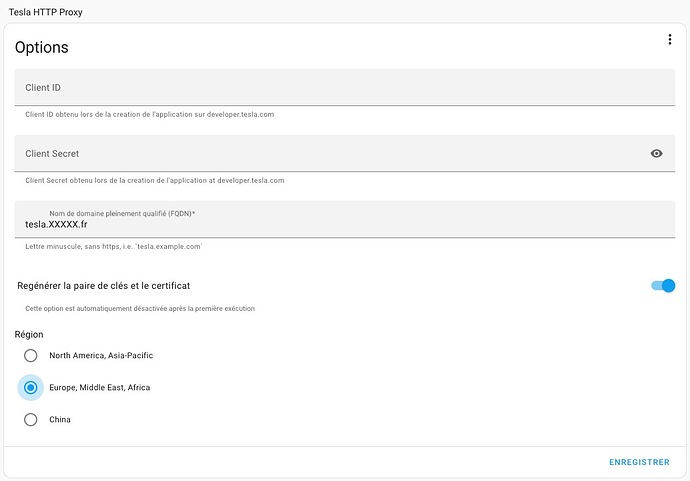The height and width of the screenshot is (481, 690).
Task: Save options with ENREGISTRER button
Action: point(639,462)
